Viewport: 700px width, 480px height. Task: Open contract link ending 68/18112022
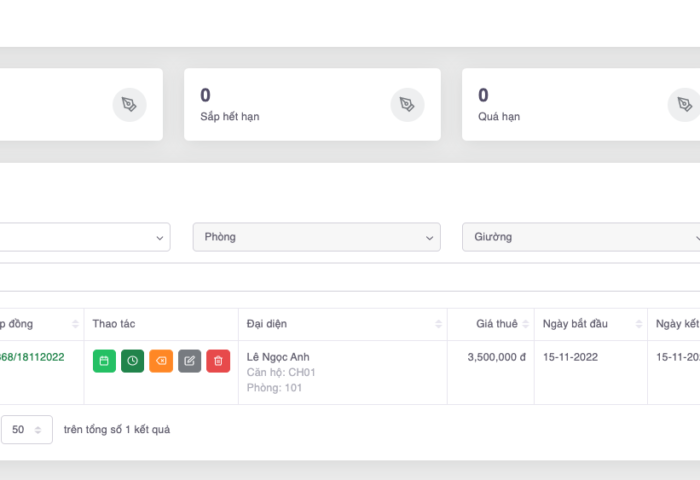[32, 357]
